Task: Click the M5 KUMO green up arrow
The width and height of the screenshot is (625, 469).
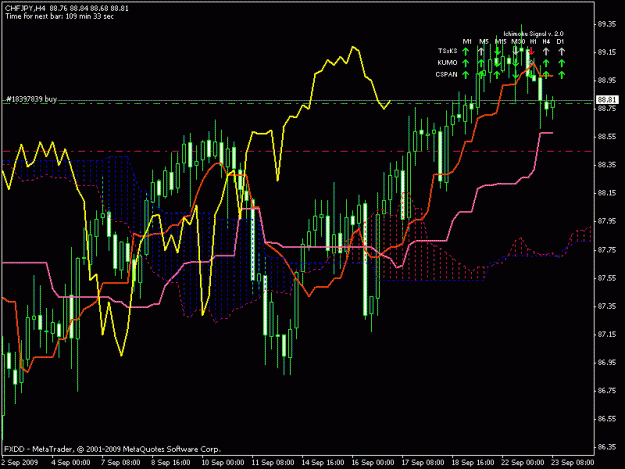Action: click(x=482, y=63)
